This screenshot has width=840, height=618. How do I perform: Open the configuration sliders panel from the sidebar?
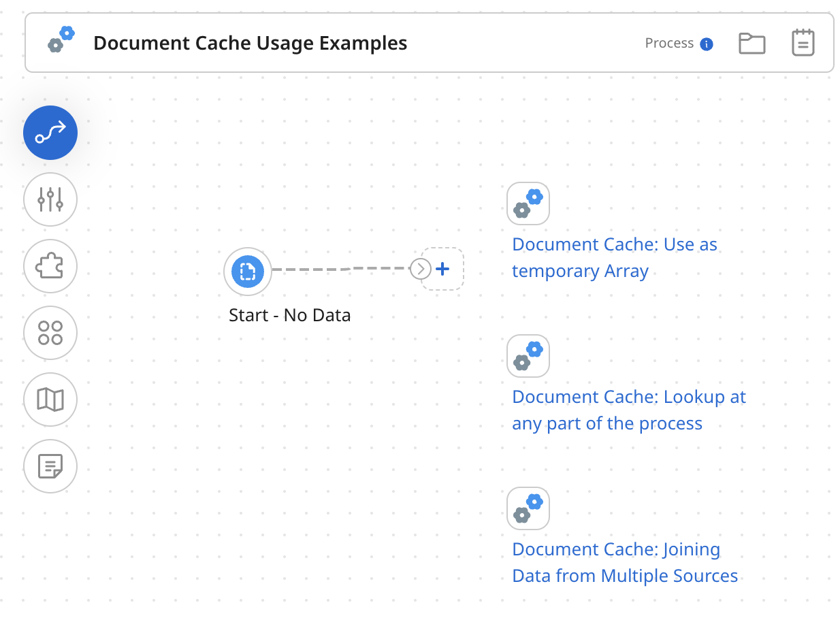tap(50, 199)
